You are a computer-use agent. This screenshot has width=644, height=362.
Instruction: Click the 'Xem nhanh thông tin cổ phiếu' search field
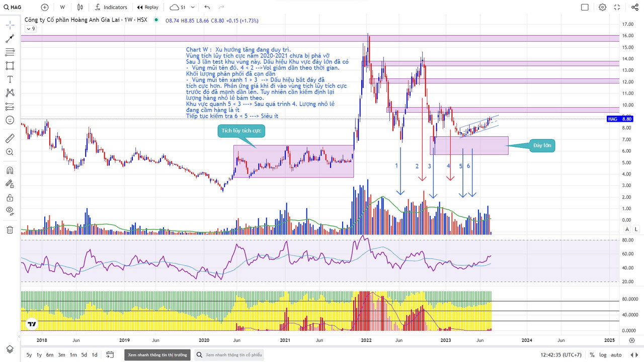pos(229,355)
